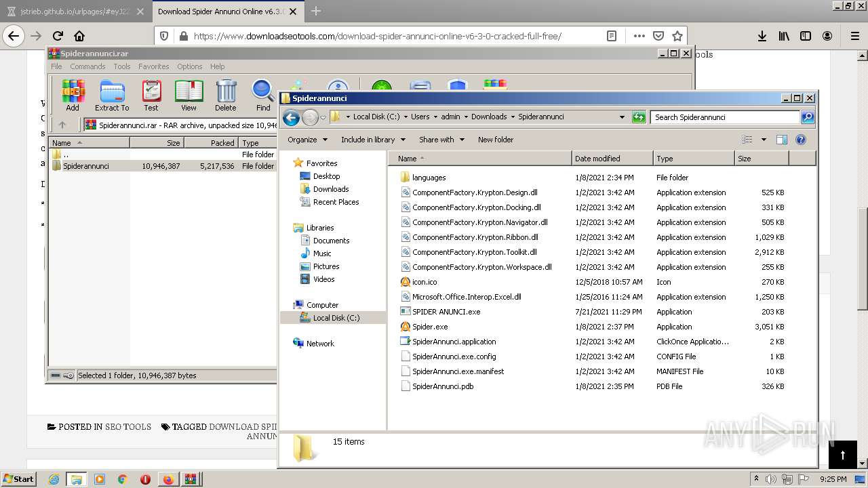The image size is (868, 488).
Task: Bookmark this page with the star
Action: [677, 36]
